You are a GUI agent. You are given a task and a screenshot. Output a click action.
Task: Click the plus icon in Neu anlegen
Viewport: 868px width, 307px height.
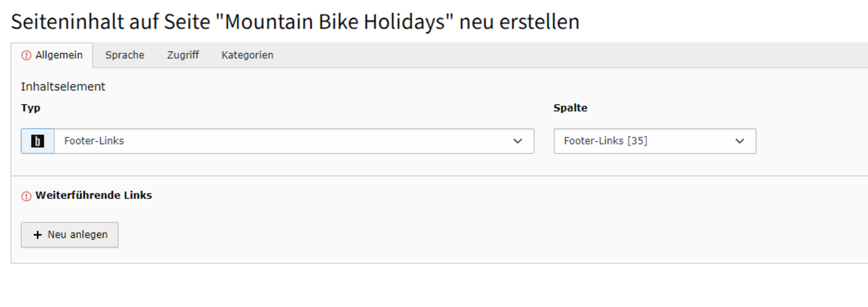click(x=37, y=235)
